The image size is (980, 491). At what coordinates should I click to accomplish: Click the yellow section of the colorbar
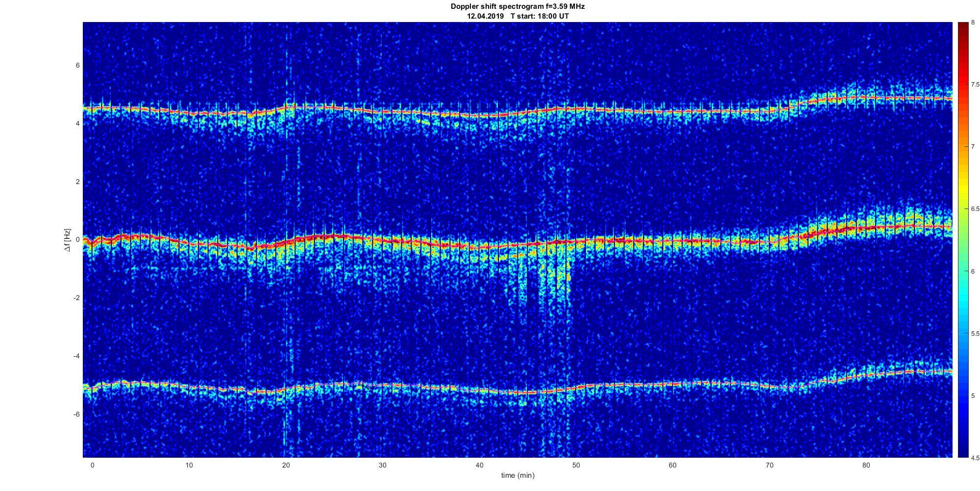(962, 188)
